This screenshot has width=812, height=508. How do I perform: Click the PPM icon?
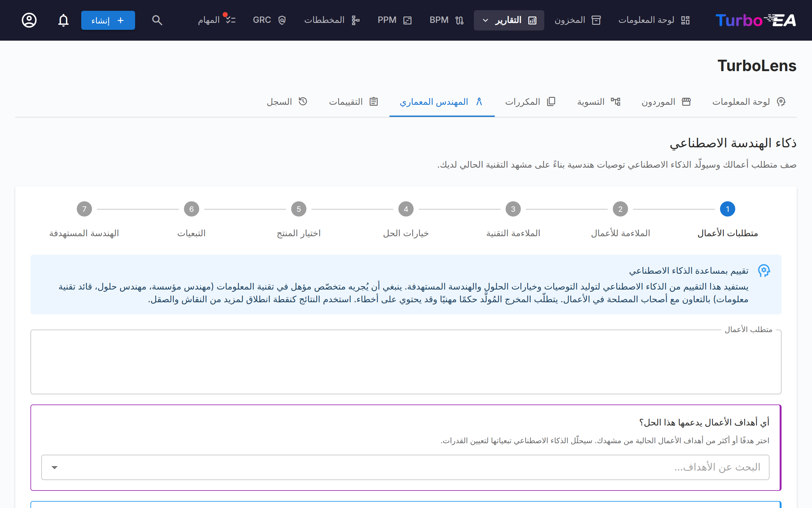point(407,20)
